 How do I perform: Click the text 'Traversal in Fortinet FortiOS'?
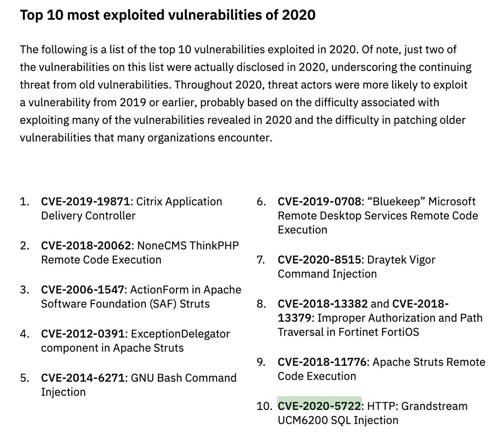coord(348,332)
